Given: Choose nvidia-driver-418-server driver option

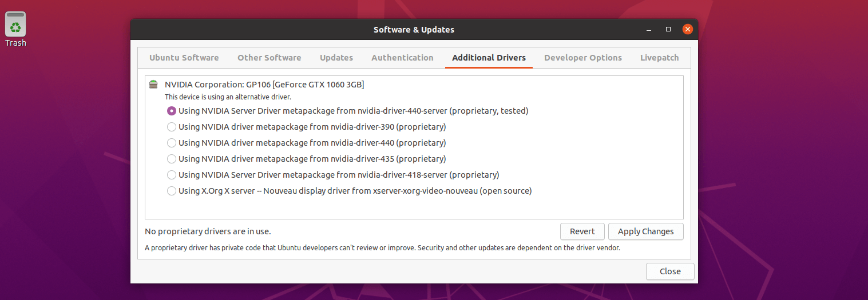Looking at the screenshot, I should tap(172, 175).
